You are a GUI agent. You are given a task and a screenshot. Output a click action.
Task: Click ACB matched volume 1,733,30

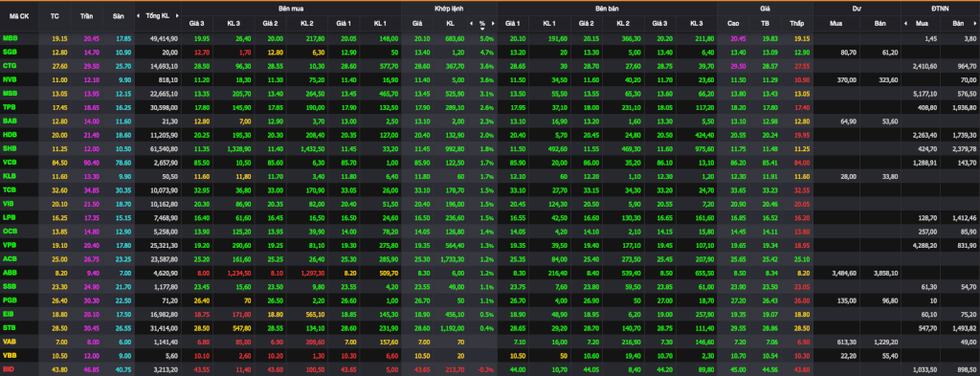[452, 258]
